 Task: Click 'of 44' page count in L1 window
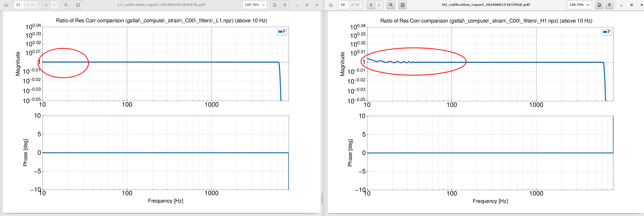coord(31,5)
